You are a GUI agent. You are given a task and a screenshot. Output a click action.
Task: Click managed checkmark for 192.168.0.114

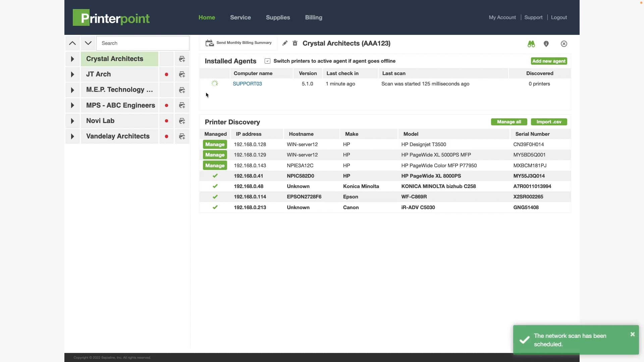coord(215,197)
